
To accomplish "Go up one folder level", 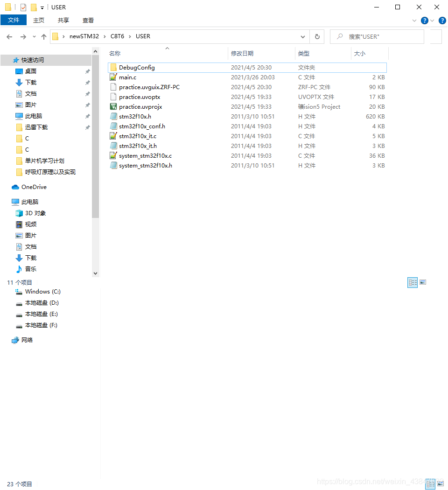I will pyautogui.click(x=44, y=37).
